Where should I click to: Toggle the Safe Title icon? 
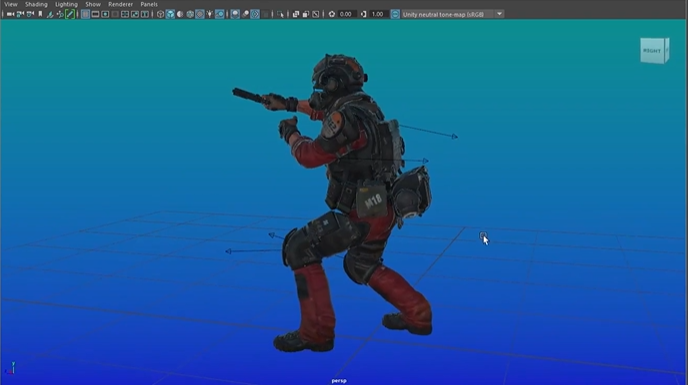[x=144, y=14]
